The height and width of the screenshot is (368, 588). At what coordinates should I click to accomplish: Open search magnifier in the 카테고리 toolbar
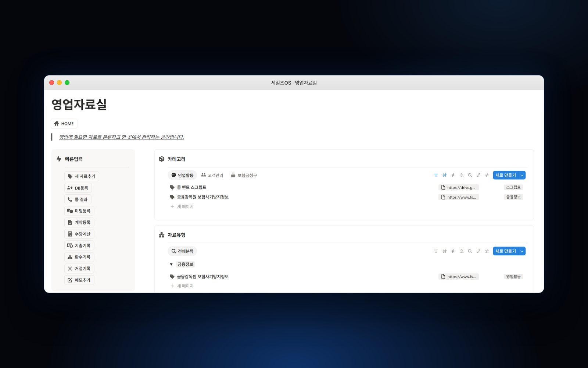[x=470, y=175]
